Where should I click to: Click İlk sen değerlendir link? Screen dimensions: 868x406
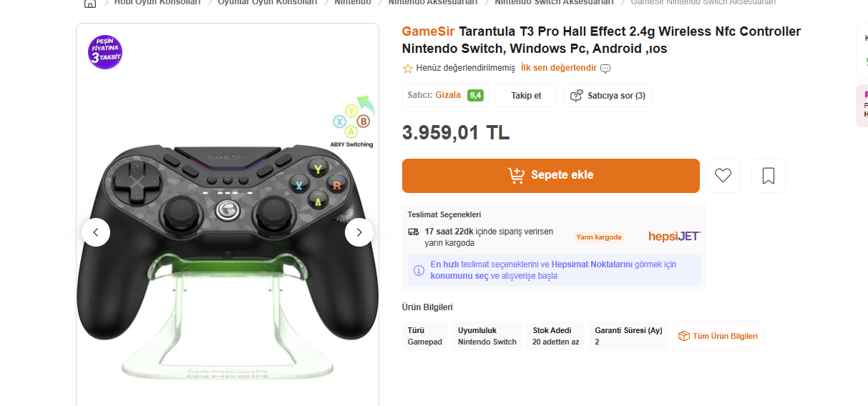pyautogui.click(x=559, y=68)
